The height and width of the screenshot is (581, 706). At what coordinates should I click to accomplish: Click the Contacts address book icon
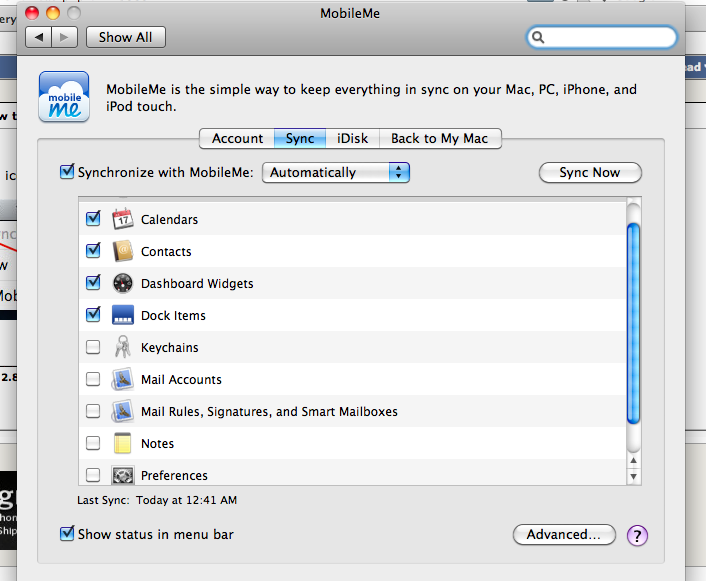122,251
